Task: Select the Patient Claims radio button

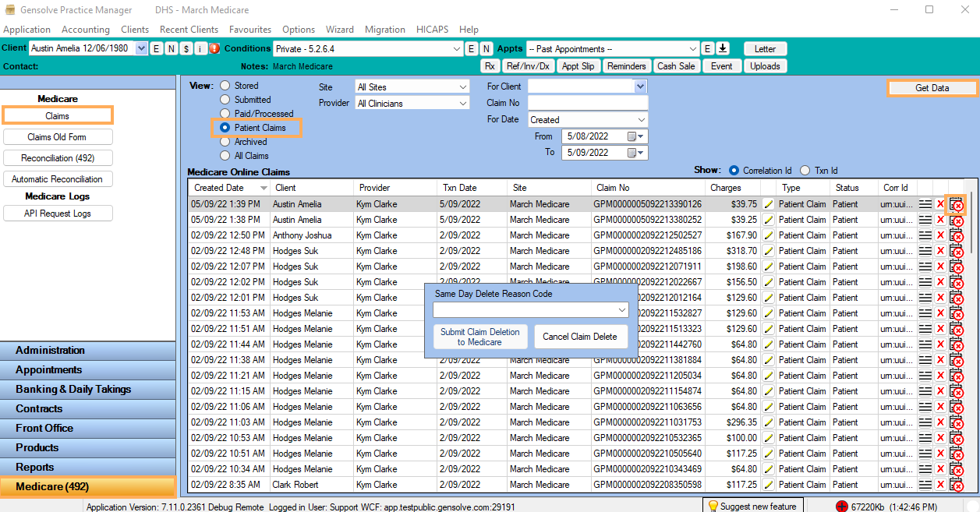Action: coord(225,128)
